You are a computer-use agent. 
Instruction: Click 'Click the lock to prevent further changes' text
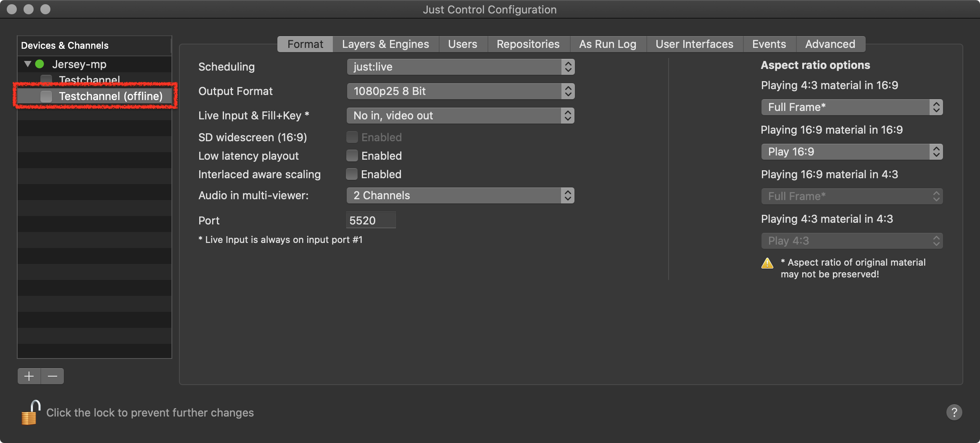pyautogui.click(x=150, y=413)
